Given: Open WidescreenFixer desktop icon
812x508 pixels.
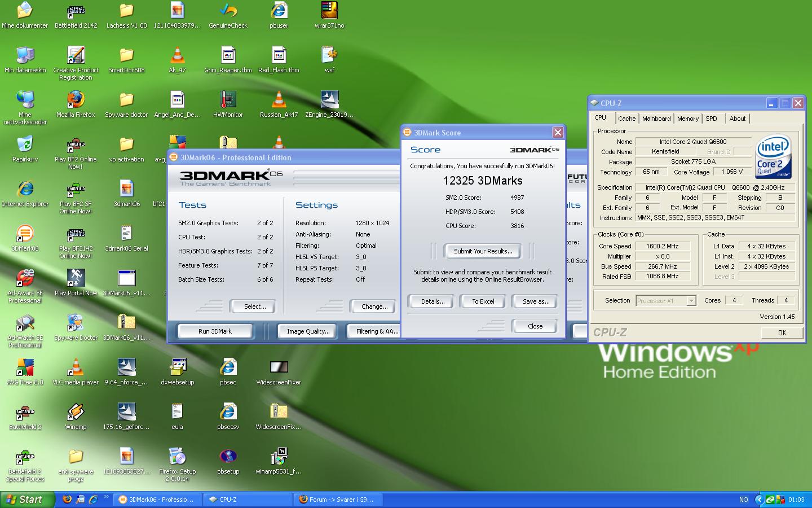Looking at the screenshot, I should (x=279, y=371).
